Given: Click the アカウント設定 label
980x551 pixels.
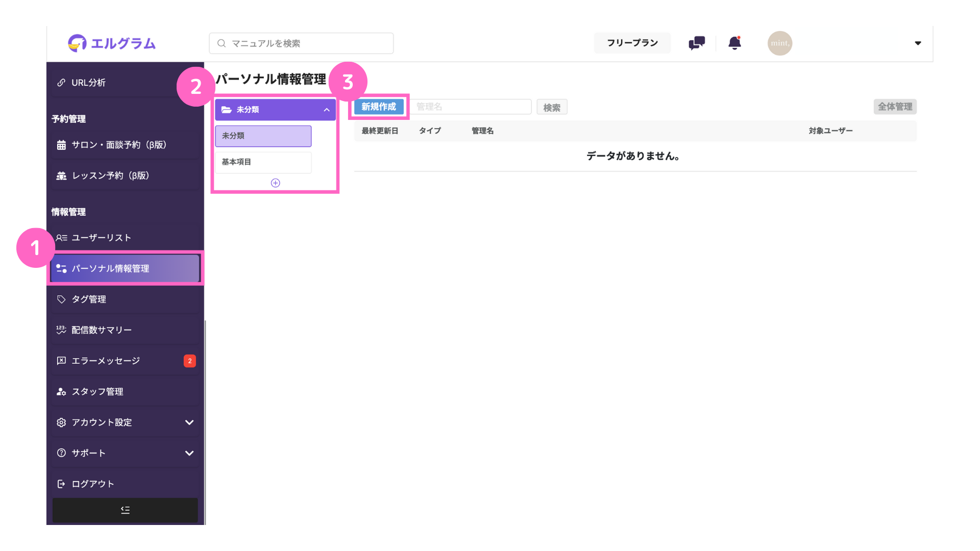Looking at the screenshot, I should coord(102,422).
